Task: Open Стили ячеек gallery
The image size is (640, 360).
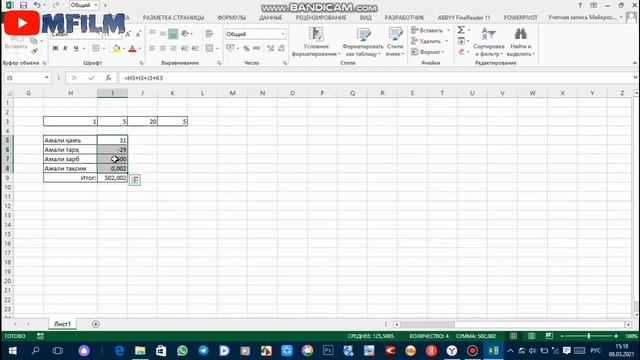Action: [395, 42]
